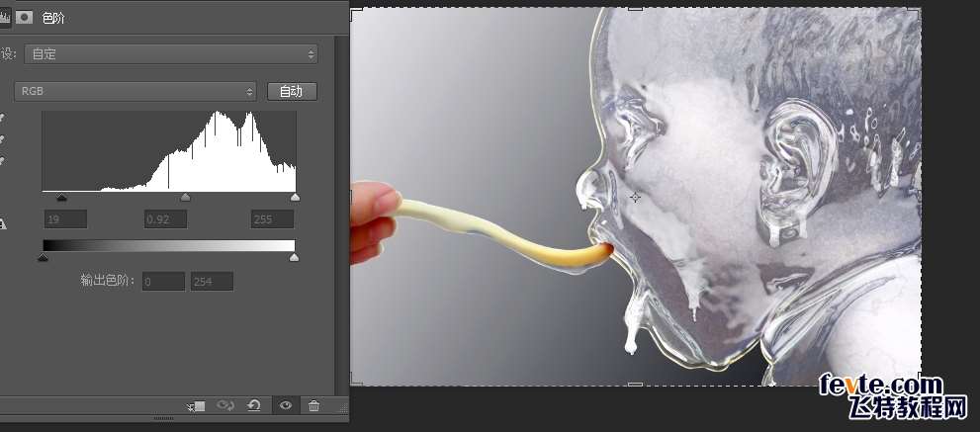Screen dimensions: 980x432
Task: Click the clip to layer icon
Action: click(196, 405)
